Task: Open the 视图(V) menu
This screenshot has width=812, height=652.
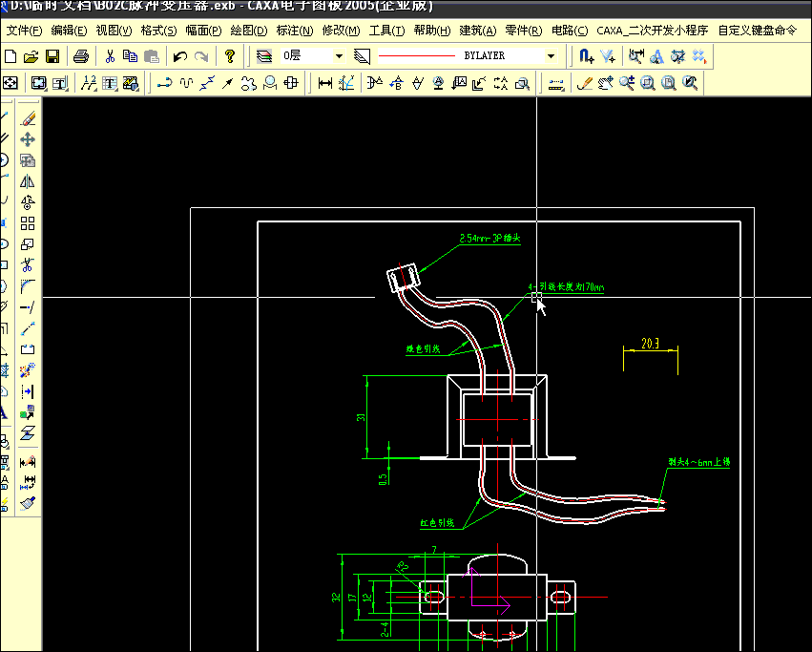Action: (114, 32)
